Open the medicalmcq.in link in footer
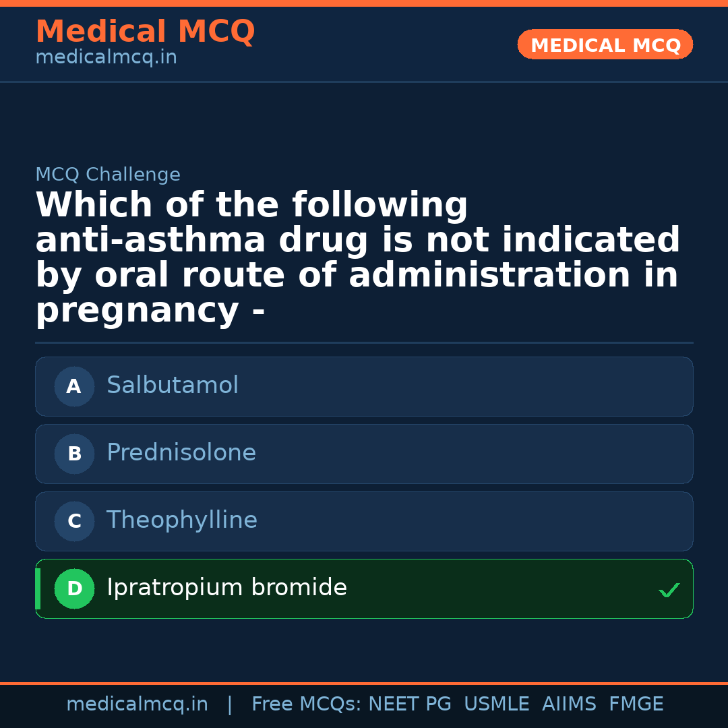This screenshot has width=728, height=728. (137, 704)
